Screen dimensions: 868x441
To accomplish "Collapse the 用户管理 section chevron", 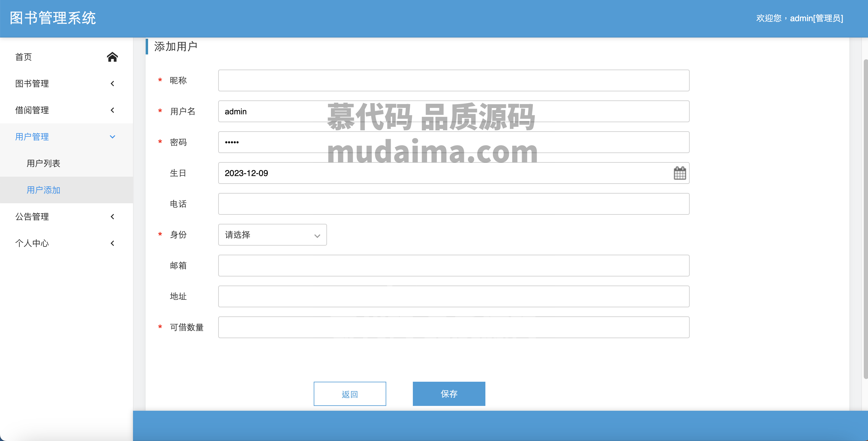I will click(x=112, y=136).
